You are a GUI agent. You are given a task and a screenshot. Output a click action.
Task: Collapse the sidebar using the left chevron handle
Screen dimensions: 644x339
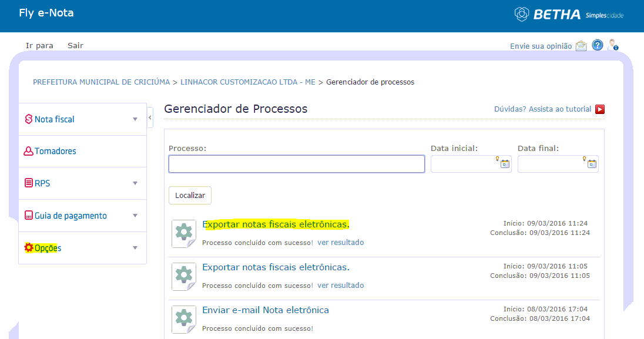(x=150, y=118)
